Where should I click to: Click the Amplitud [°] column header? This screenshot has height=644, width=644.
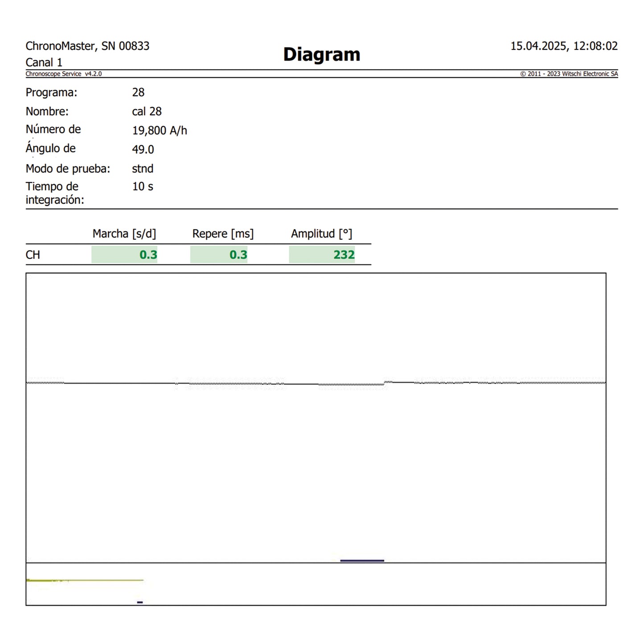(x=321, y=234)
